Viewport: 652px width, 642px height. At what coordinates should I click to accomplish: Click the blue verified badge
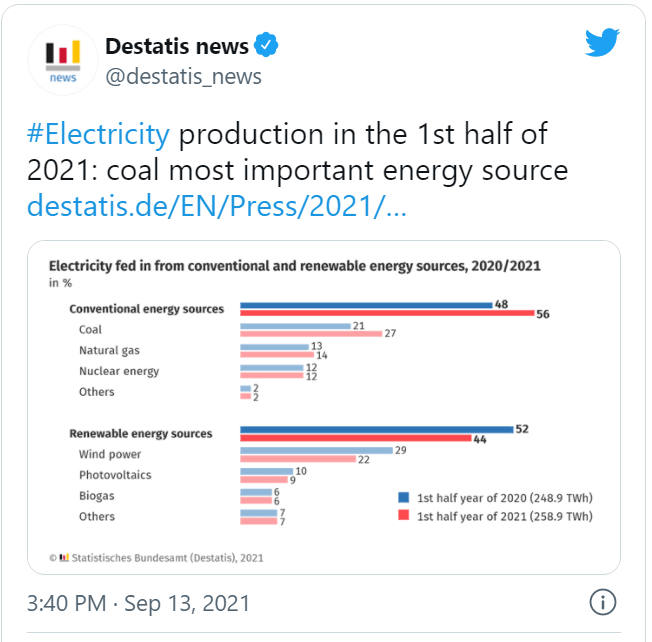[x=266, y=46]
